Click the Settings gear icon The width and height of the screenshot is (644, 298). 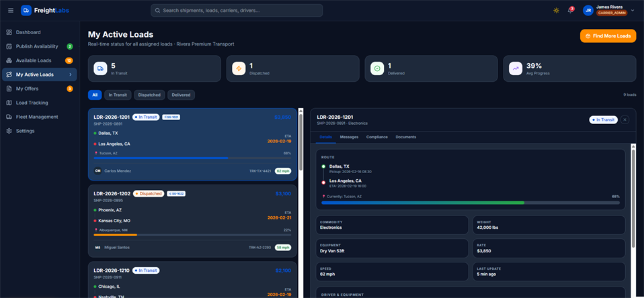pyautogui.click(x=9, y=131)
